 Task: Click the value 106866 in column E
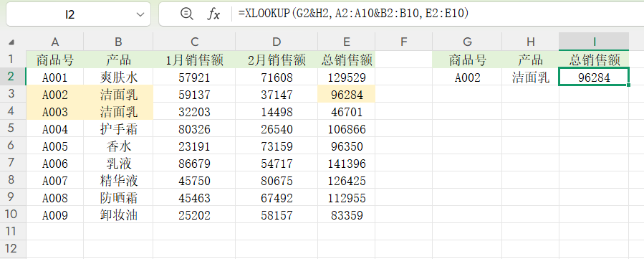[x=347, y=128]
